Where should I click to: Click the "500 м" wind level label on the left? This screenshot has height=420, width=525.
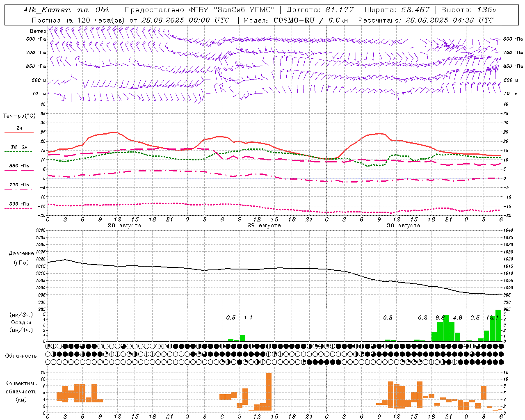coord(39,80)
